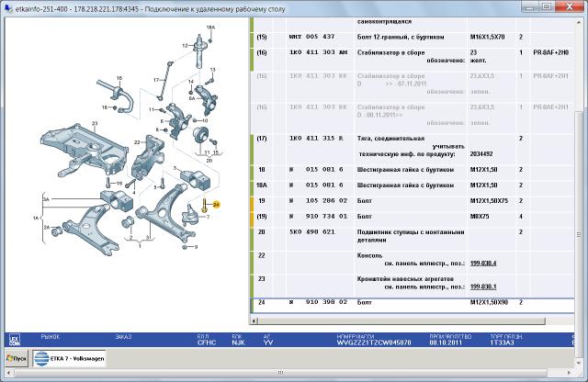Click WHT 005 437 part number
Screen dimensions: 588x382
tap(312, 37)
